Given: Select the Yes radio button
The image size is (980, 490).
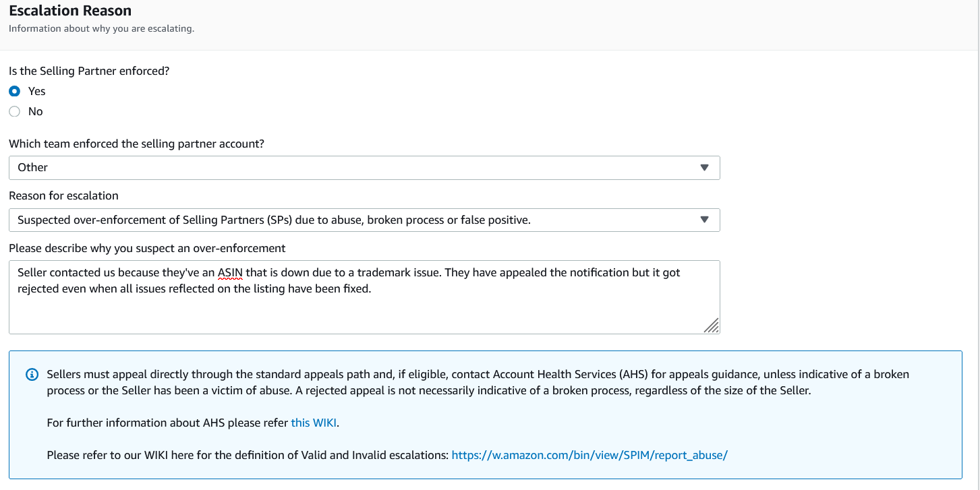Looking at the screenshot, I should pos(15,91).
